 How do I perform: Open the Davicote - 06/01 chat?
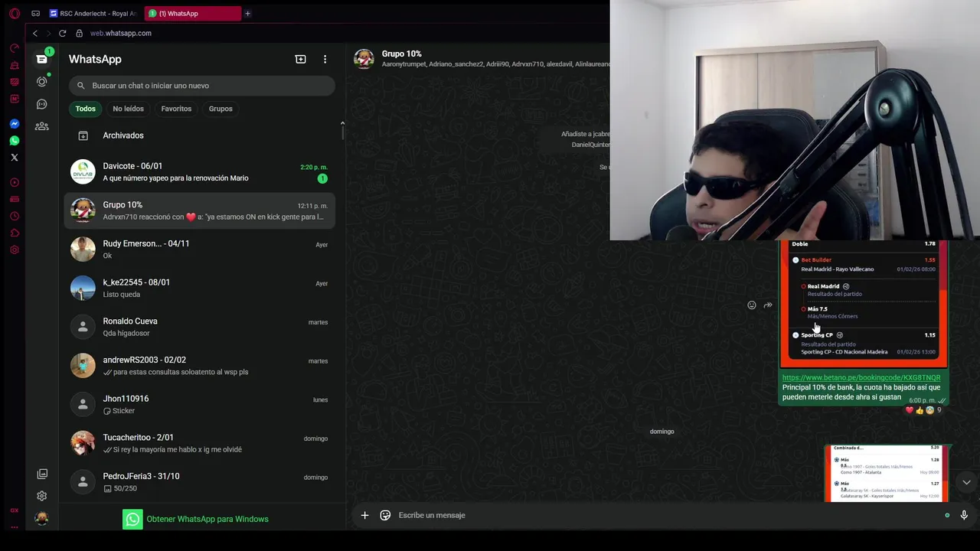coord(199,172)
